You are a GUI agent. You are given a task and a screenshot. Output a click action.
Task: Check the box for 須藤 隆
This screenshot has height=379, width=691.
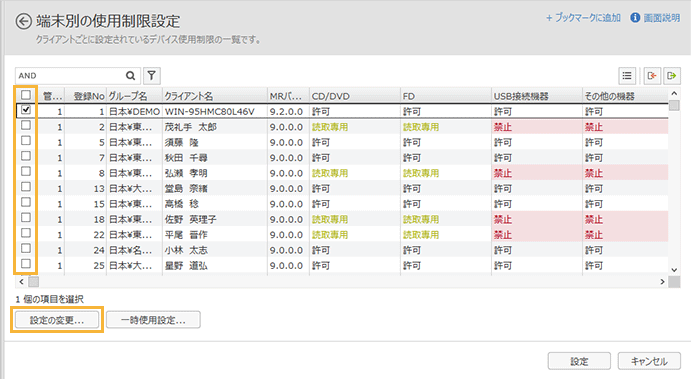coord(26,141)
